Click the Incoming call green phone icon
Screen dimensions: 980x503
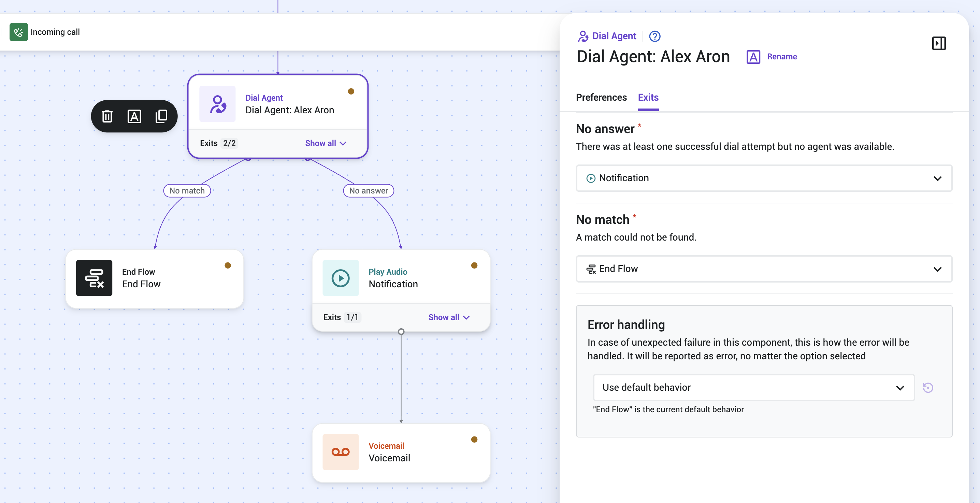19,32
